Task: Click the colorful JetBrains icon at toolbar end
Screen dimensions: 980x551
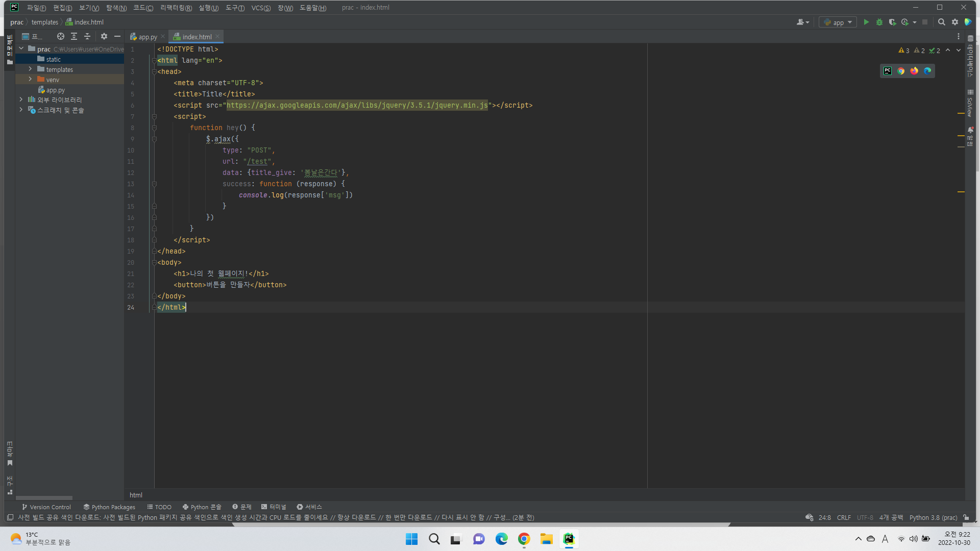Action: 968,22
